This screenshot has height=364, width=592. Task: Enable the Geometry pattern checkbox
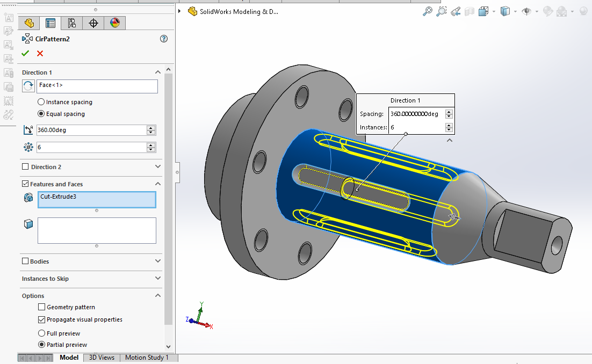tap(42, 307)
